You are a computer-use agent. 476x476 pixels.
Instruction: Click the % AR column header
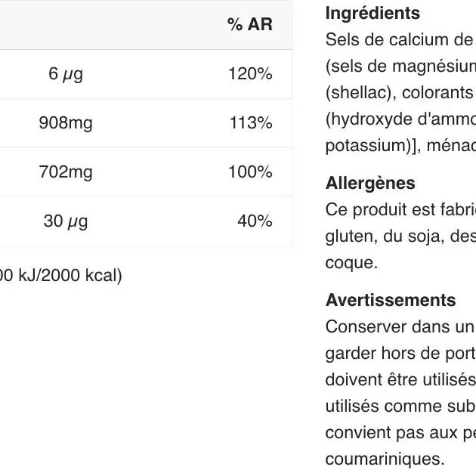tap(249, 25)
